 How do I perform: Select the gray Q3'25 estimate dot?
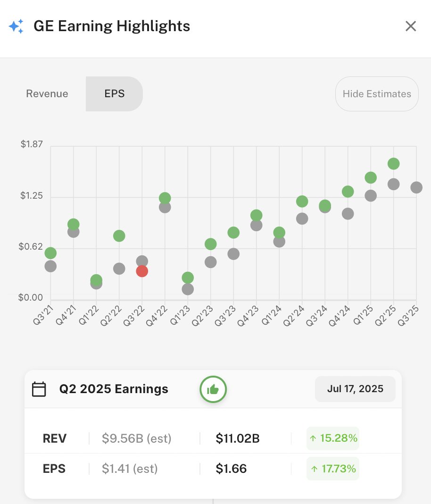(416, 187)
